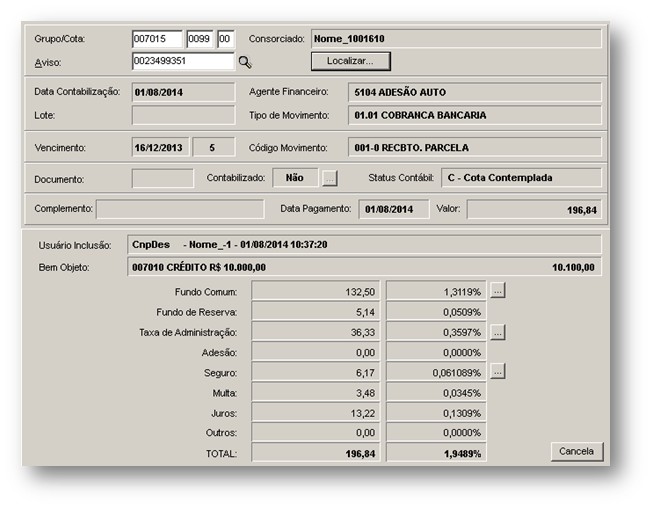Open ellipsis details for Taxa de Administração

(498, 332)
